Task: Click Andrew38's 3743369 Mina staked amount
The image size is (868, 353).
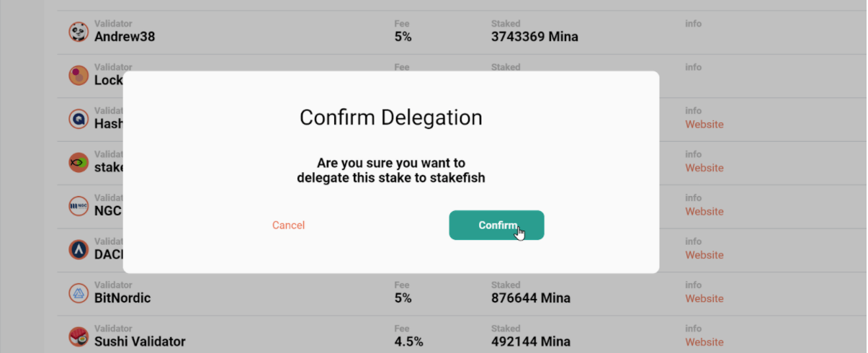Action: (534, 37)
